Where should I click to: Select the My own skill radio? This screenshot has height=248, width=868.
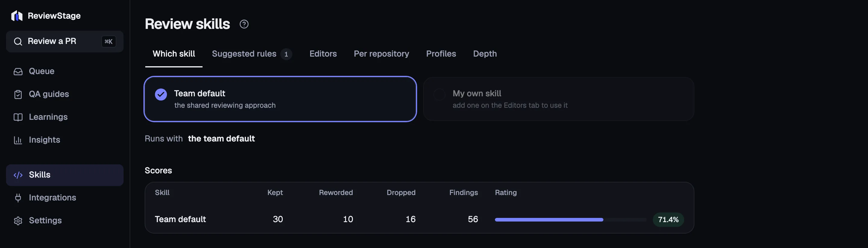pyautogui.click(x=439, y=95)
